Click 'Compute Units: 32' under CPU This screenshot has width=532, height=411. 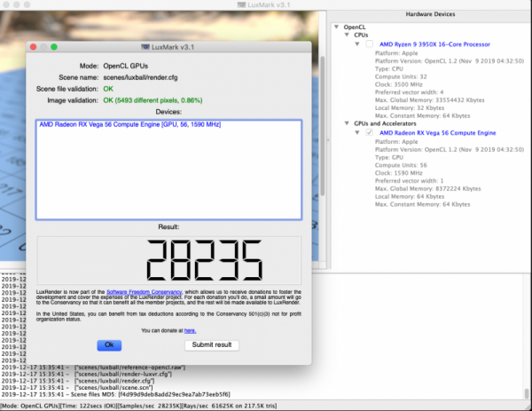[x=401, y=76]
